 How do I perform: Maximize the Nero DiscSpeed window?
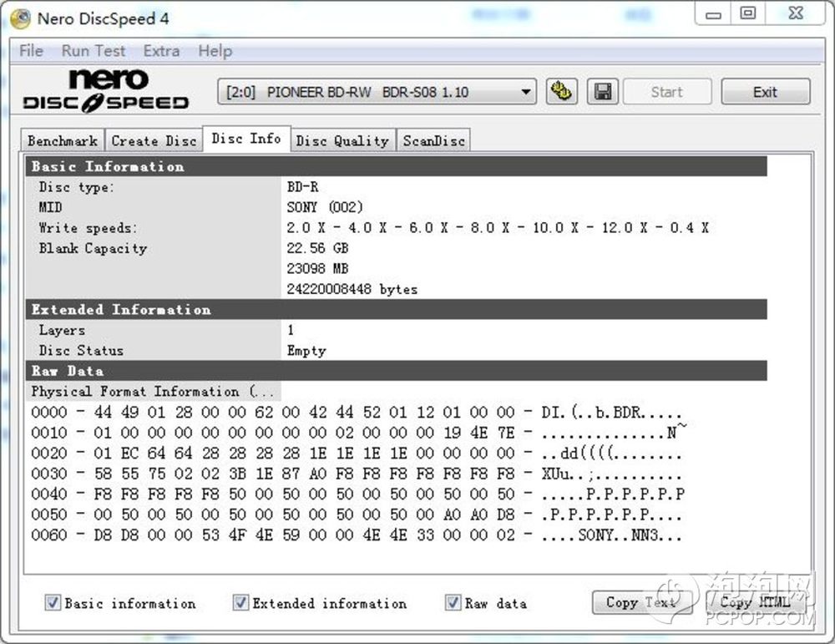[747, 14]
